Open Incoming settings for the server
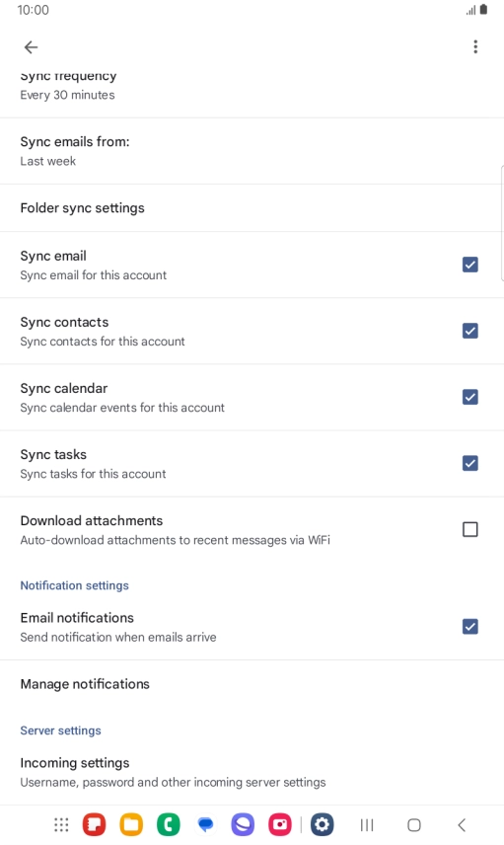504x845 pixels. pyautogui.click(x=252, y=772)
